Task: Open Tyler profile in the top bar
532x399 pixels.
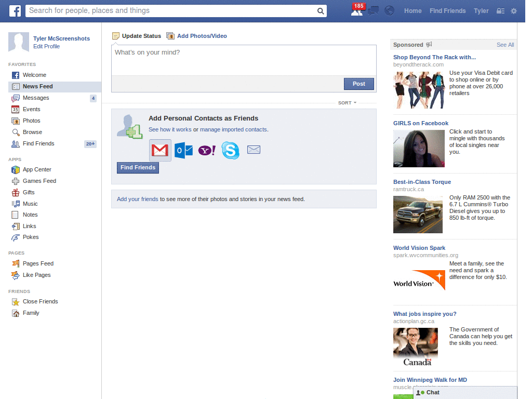Action: [x=481, y=11]
